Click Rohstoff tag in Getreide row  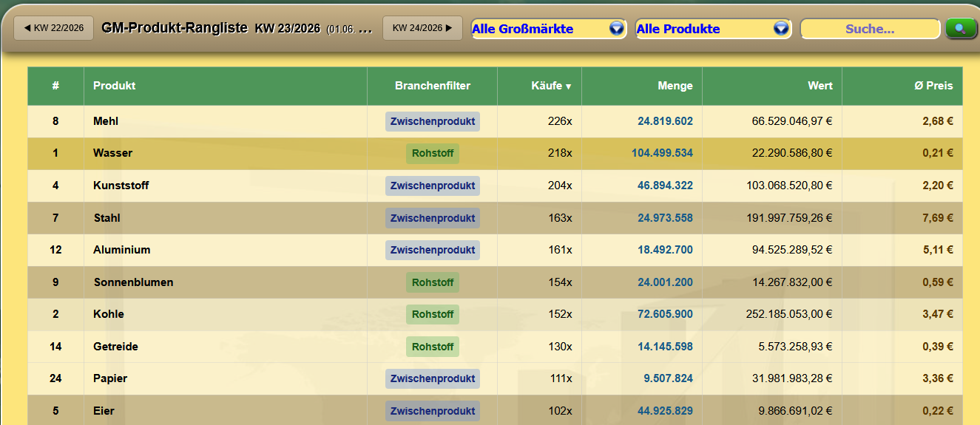433,347
